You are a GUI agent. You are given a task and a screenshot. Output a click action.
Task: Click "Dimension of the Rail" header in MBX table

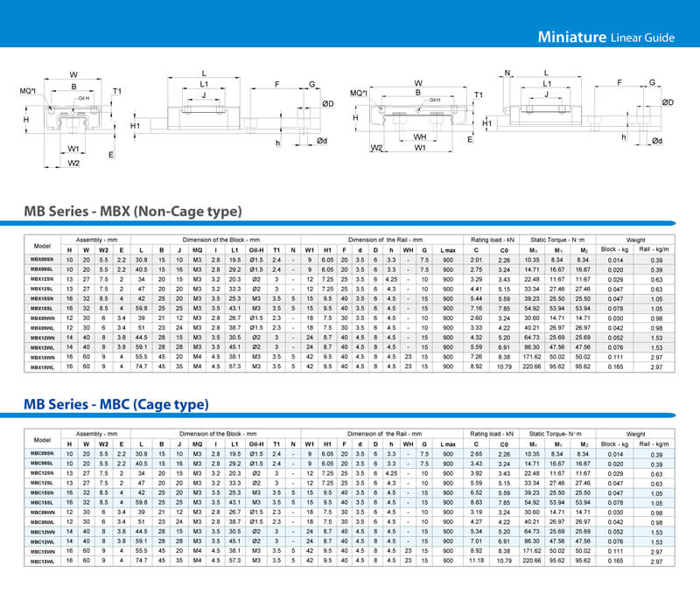[x=385, y=239]
